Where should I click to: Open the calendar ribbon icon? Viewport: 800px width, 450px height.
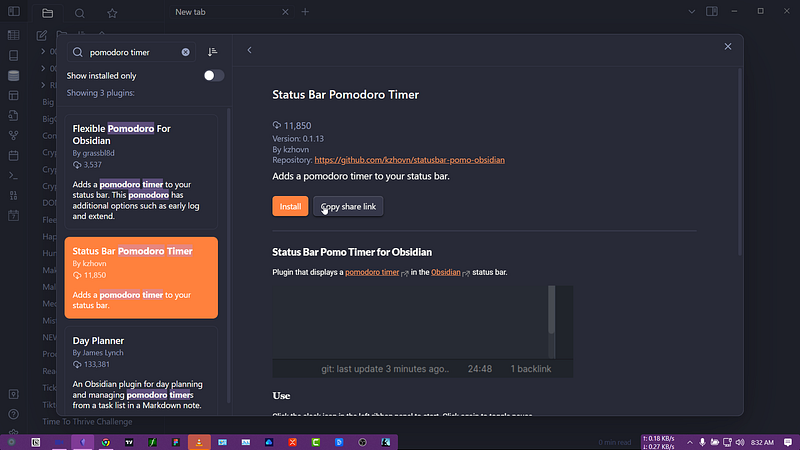click(14, 155)
